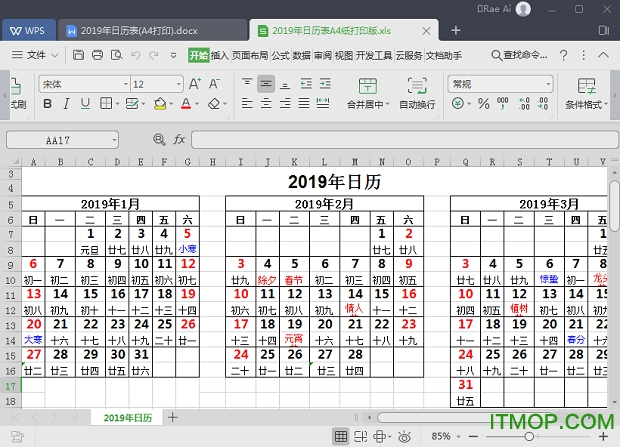This screenshot has width=620, height=447.
Task: Click the zoom slider handle
Action: [529, 437]
